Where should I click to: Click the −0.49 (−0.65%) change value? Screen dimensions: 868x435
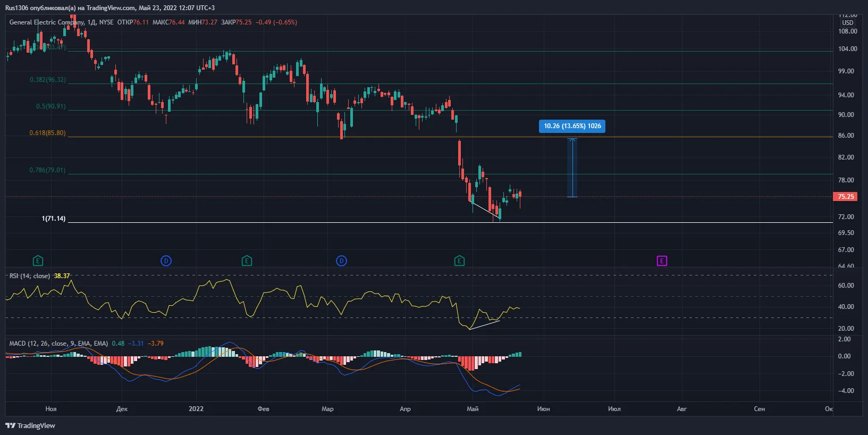(x=276, y=22)
